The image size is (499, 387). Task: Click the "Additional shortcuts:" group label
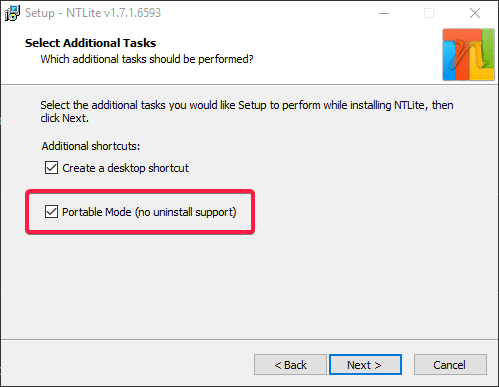click(x=91, y=146)
